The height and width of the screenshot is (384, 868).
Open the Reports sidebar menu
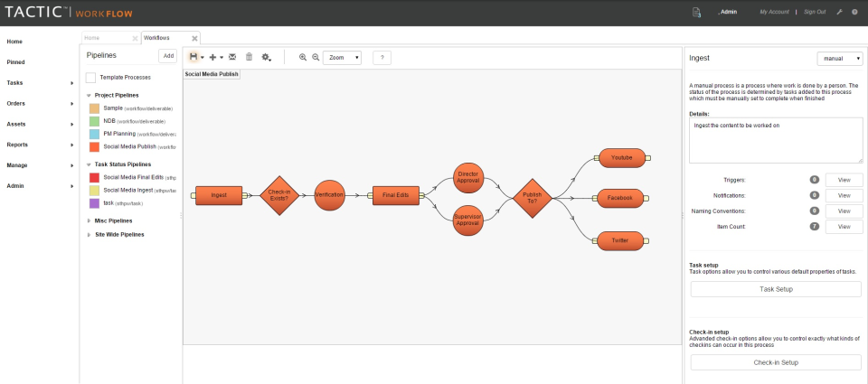pyautogui.click(x=16, y=145)
